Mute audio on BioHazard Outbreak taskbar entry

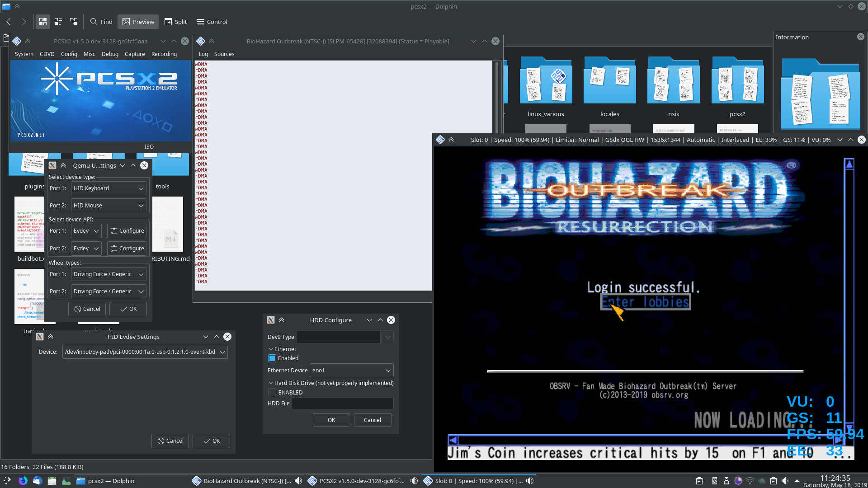[x=298, y=481]
